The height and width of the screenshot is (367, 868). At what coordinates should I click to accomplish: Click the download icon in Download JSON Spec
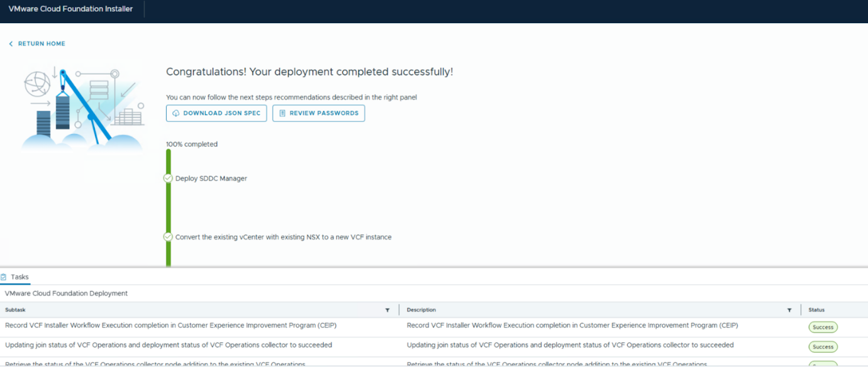coord(175,113)
